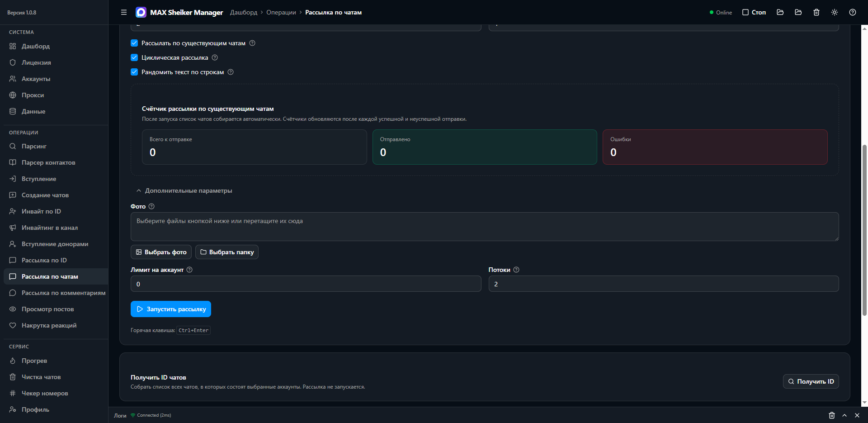Click the 'Получить ID' button
868x423 pixels.
(811, 381)
